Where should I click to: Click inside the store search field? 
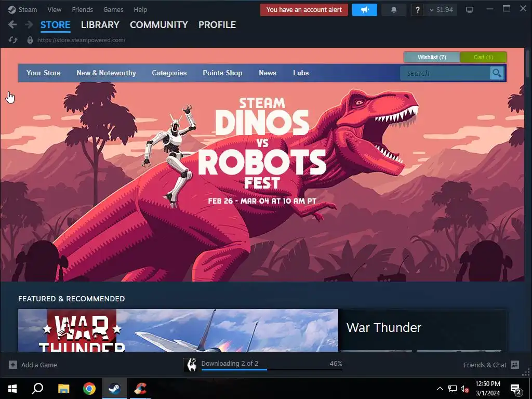[x=445, y=73]
